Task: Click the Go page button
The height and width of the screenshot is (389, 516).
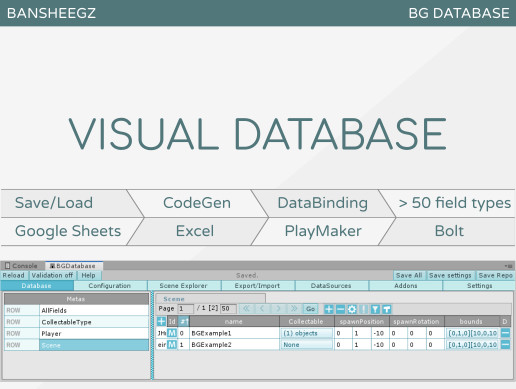Action: [310, 309]
